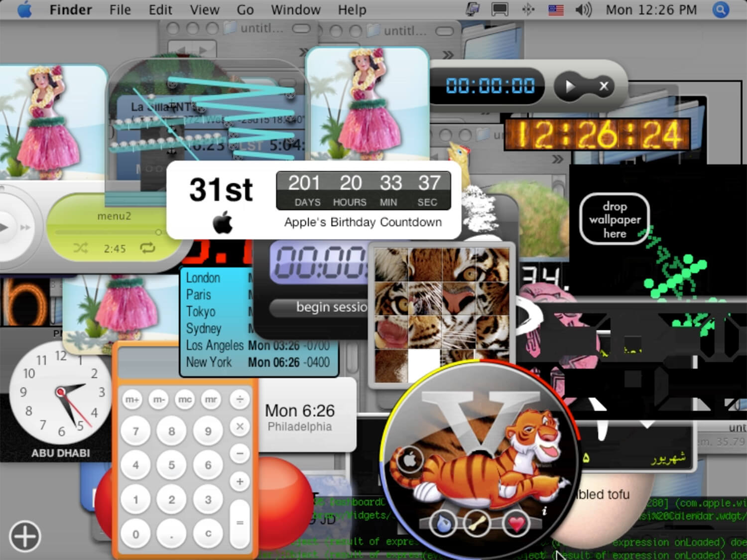Click calculator 7 key
This screenshot has width=747, height=560.
135,431
